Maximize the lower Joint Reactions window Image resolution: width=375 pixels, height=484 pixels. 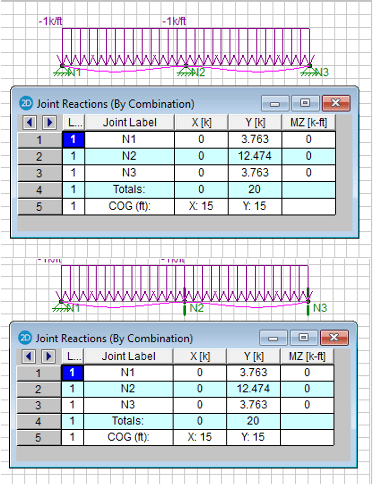pos(303,338)
